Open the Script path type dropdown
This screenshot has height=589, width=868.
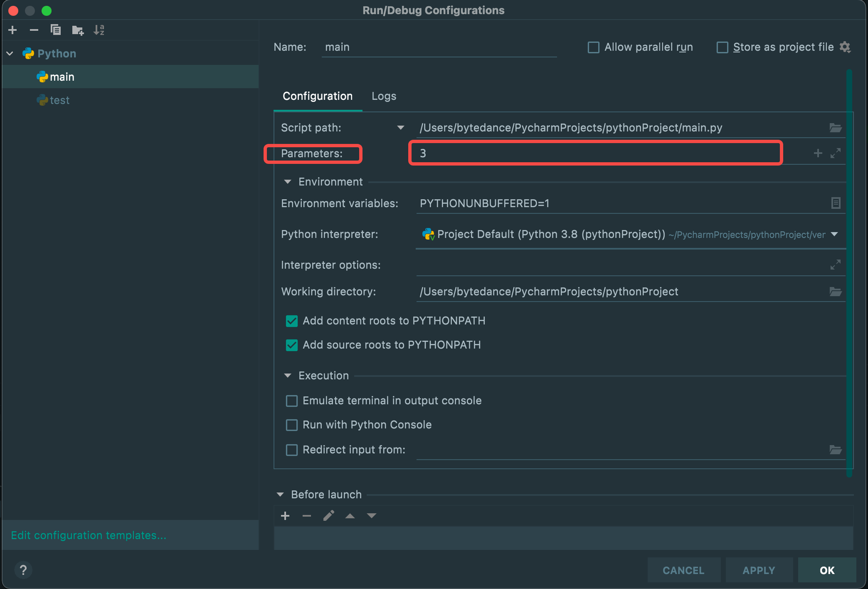tap(401, 128)
